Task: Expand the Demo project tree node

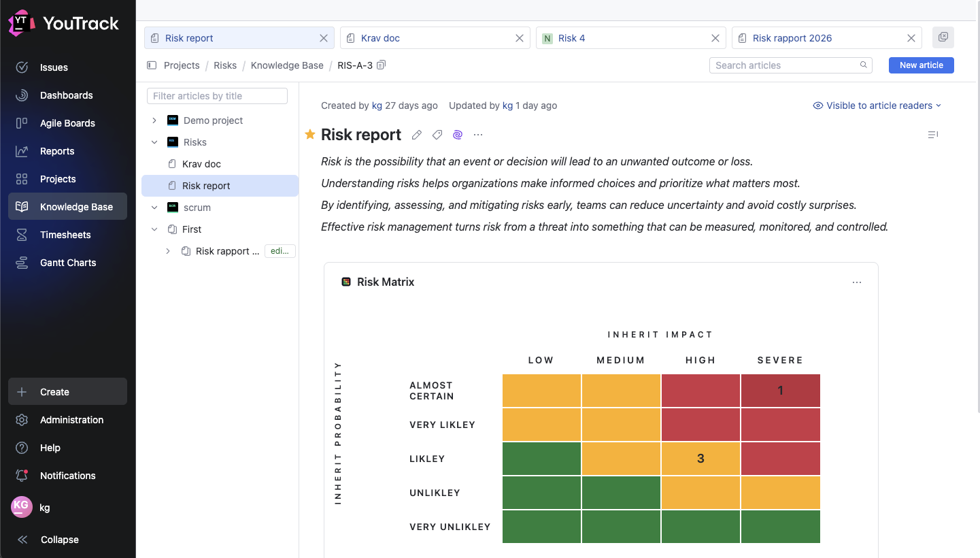Action: (154, 120)
